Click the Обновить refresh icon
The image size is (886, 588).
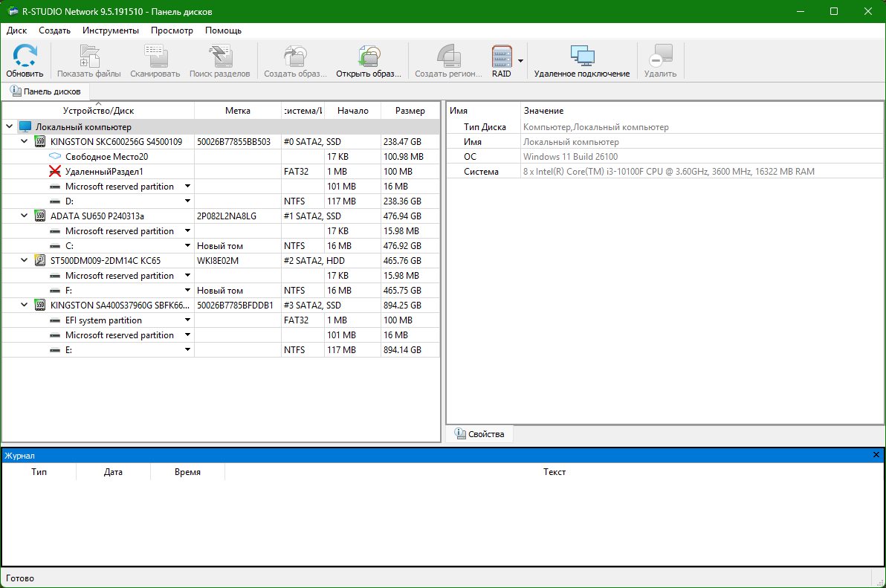(25, 55)
